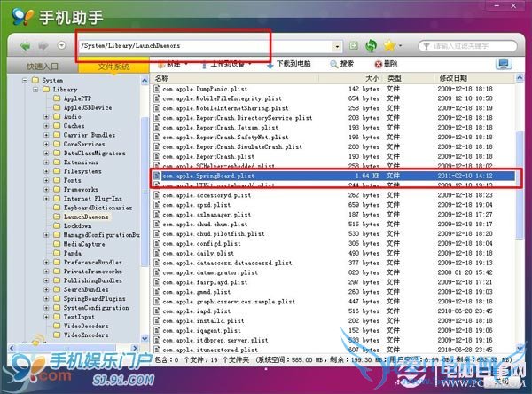Viewport: 532px width, 394px height.
Task: Click file icon of com.apple.gmed.plist
Action: coord(157,292)
